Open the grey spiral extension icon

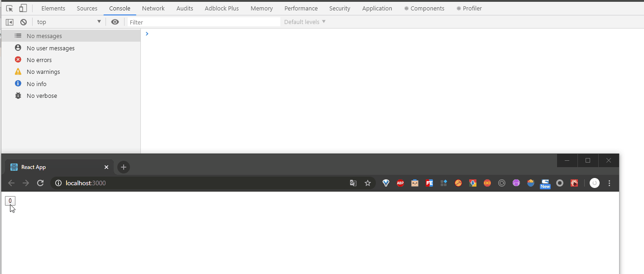[x=502, y=183]
